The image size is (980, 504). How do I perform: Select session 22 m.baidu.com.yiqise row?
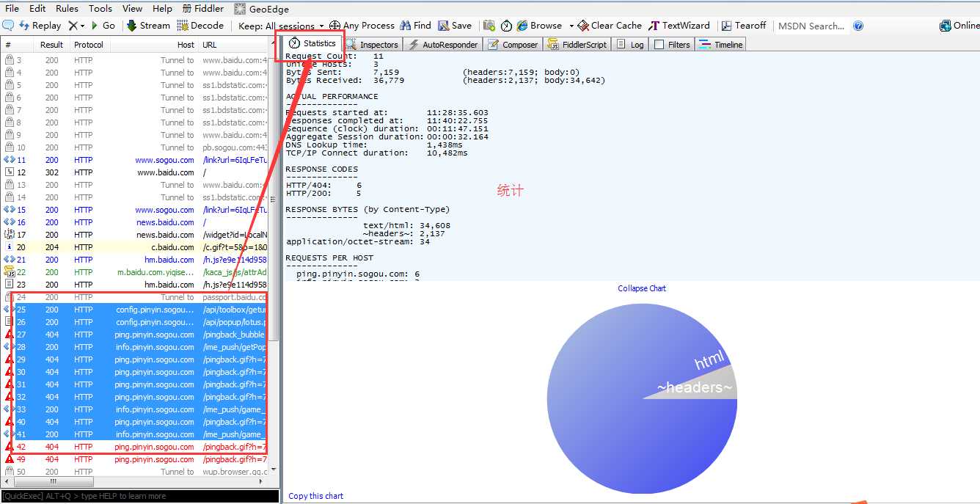135,272
